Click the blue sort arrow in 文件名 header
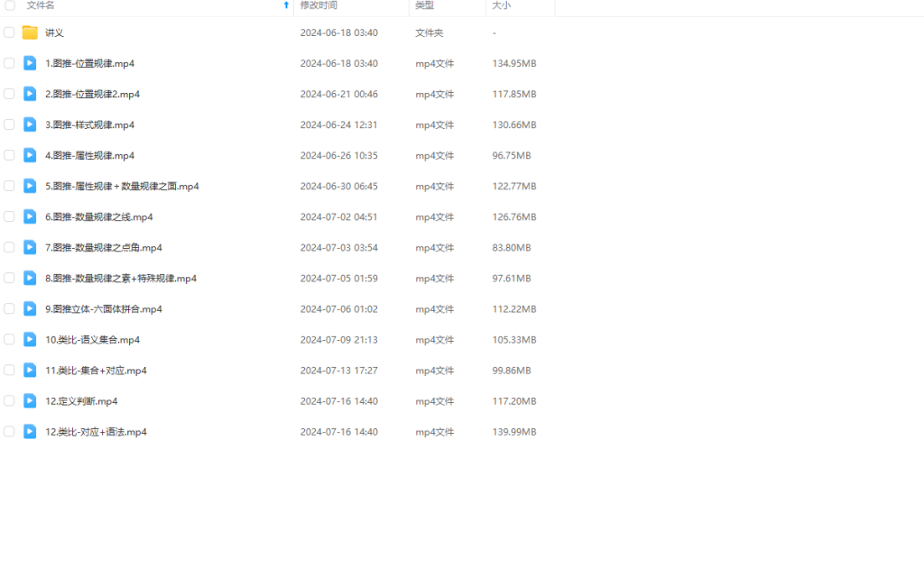The image size is (924, 578). click(x=286, y=5)
